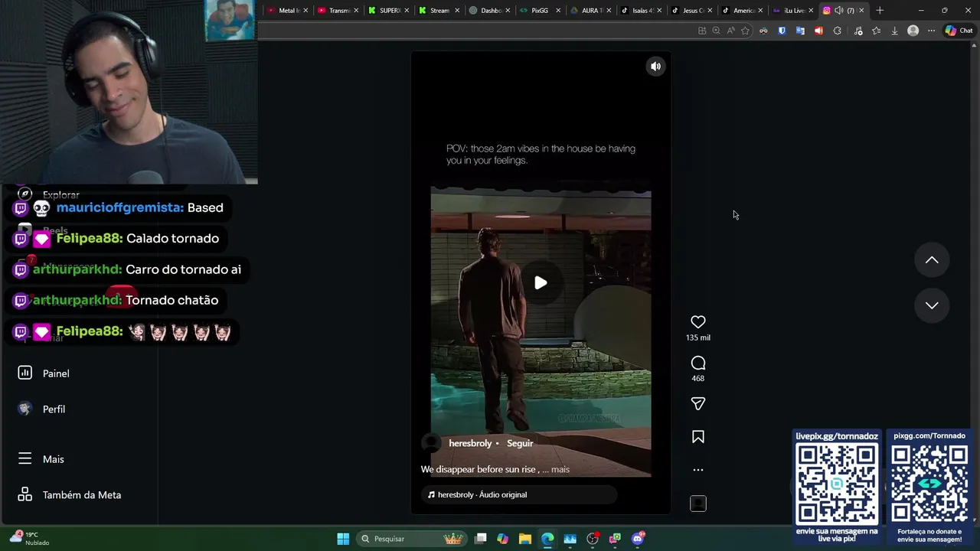980x551 pixels.
Task: Click the Também da Meta grid icon
Action: click(x=24, y=494)
